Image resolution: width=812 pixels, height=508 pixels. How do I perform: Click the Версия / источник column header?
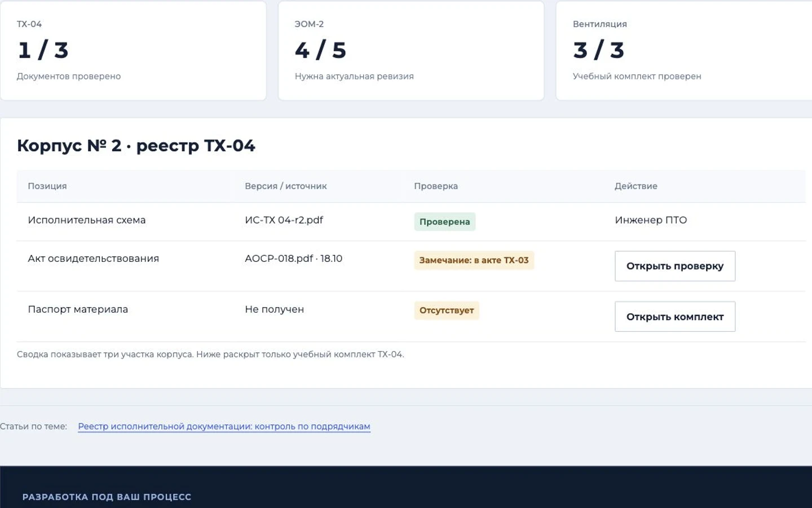pyautogui.click(x=286, y=186)
